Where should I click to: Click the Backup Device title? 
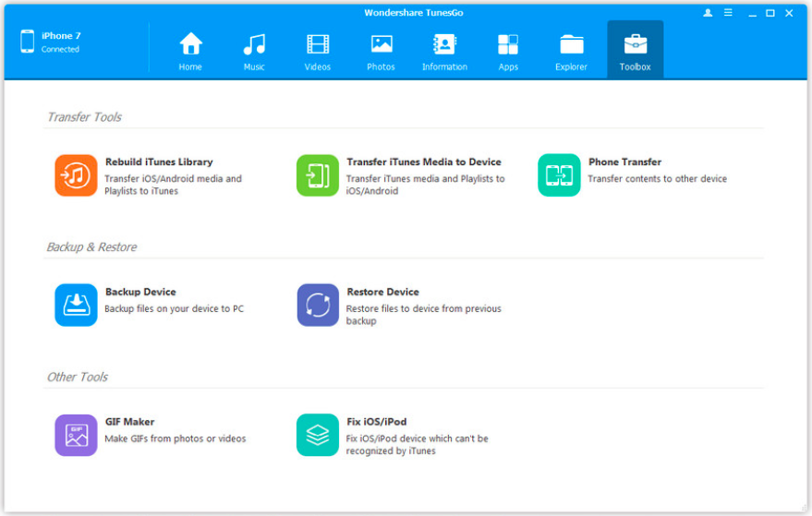[x=140, y=292]
